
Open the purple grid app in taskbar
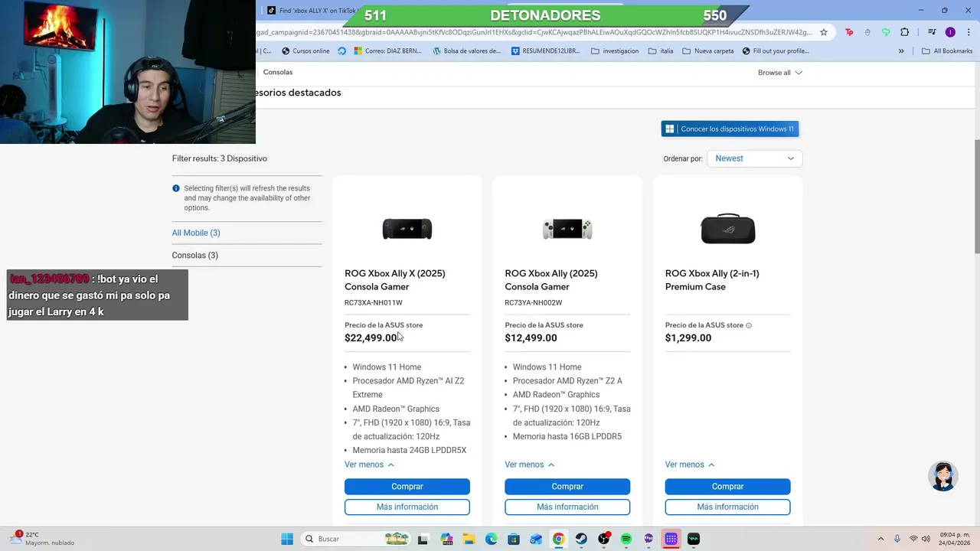[671, 539]
